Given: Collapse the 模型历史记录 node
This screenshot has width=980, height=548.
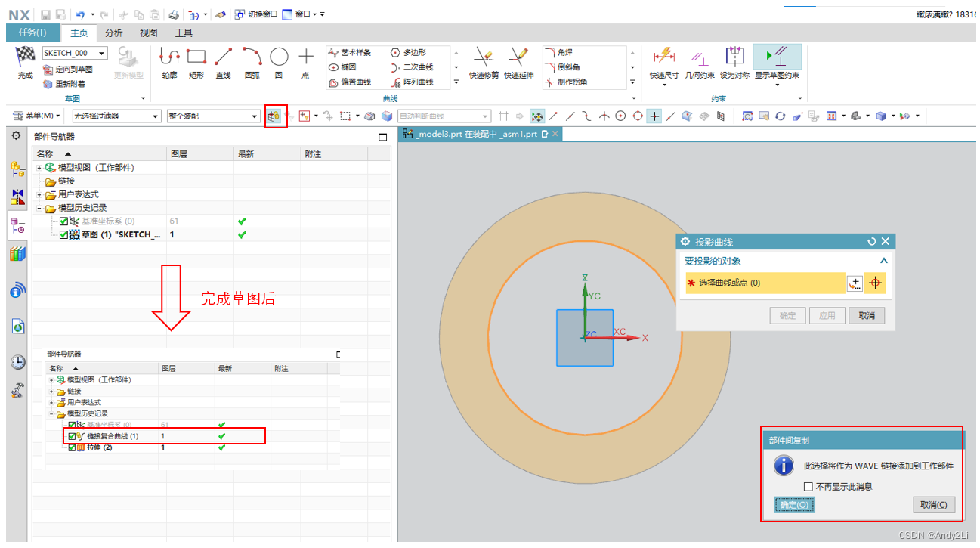Looking at the screenshot, I should pos(39,208).
